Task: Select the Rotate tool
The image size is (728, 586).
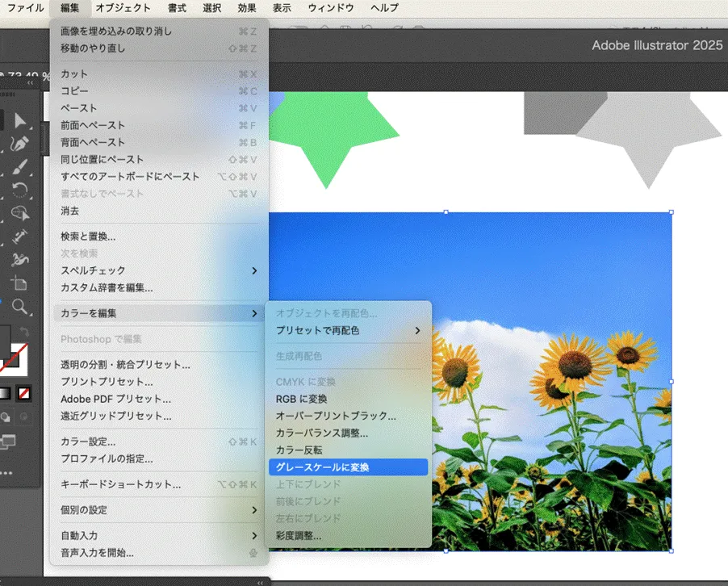Action: point(20,190)
